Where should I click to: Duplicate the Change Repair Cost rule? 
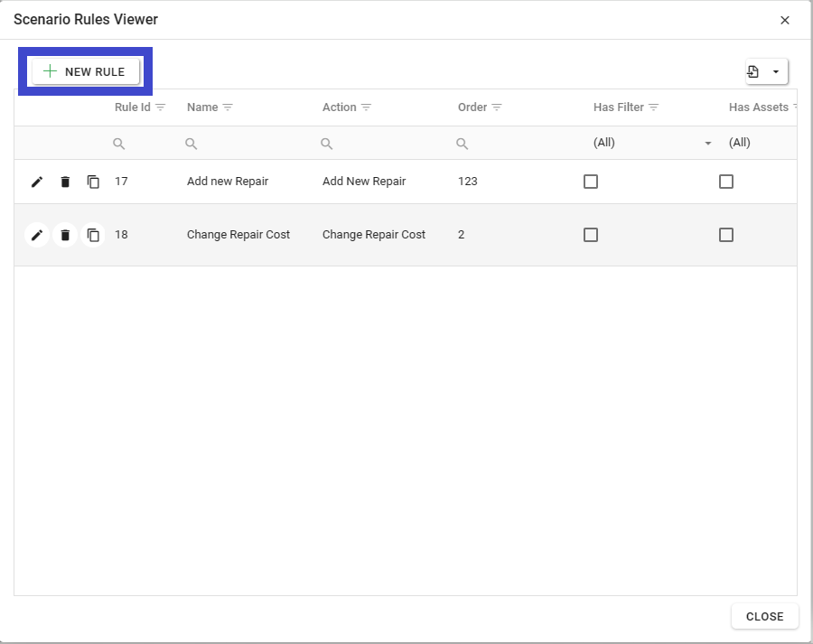pyautogui.click(x=93, y=235)
